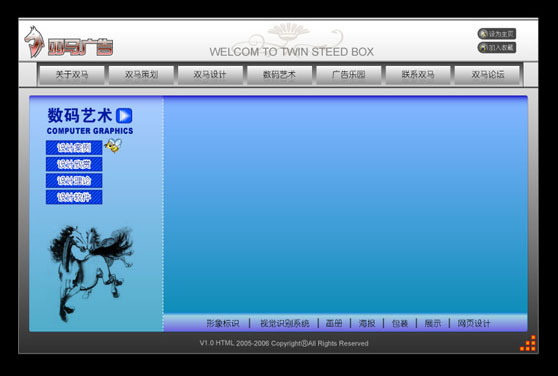The height and width of the screenshot is (376, 558).
Task: Open the 联系双马 navigation item
Action: point(418,75)
